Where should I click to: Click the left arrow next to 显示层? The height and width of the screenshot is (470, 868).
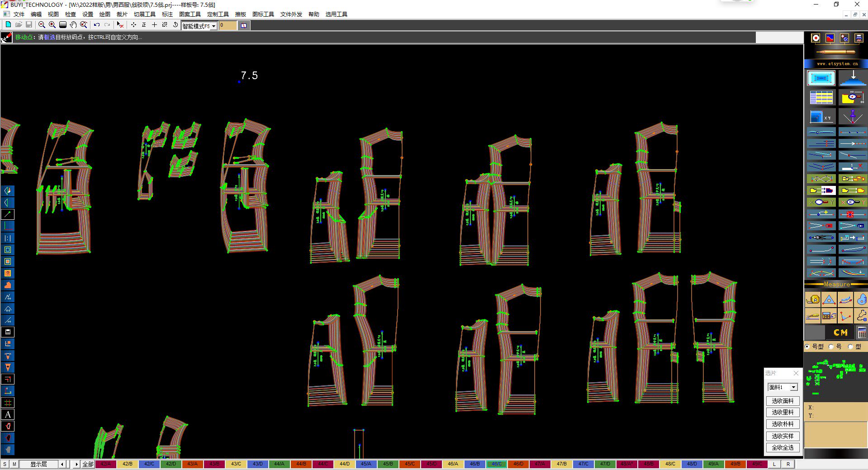[x=62, y=464]
